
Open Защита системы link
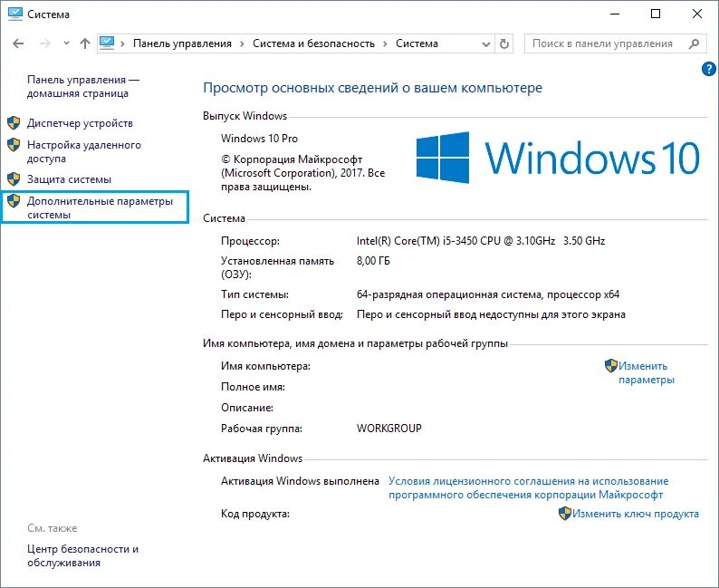tap(69, 179)
